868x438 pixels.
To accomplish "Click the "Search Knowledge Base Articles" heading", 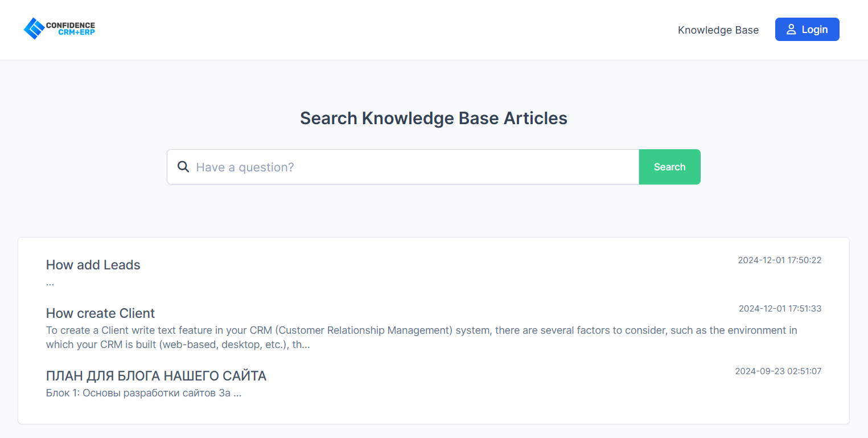I will click(x=433, y=118).
